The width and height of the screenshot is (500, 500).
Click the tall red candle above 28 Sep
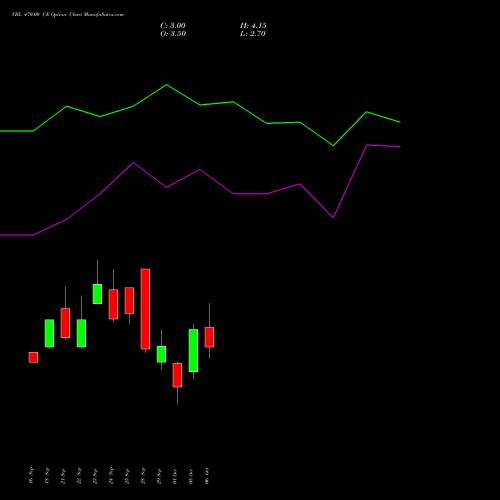(x=145, y=309)
